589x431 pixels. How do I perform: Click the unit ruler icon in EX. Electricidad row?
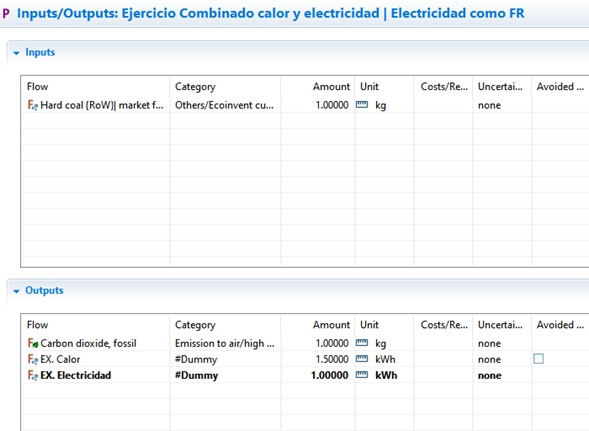tap(362, 375)
